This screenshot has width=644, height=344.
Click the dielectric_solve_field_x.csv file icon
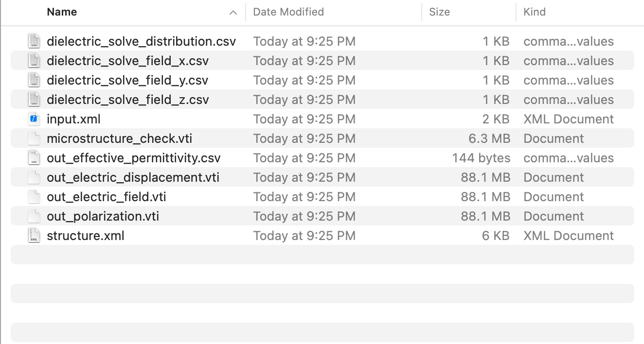(x=34, y=61)
